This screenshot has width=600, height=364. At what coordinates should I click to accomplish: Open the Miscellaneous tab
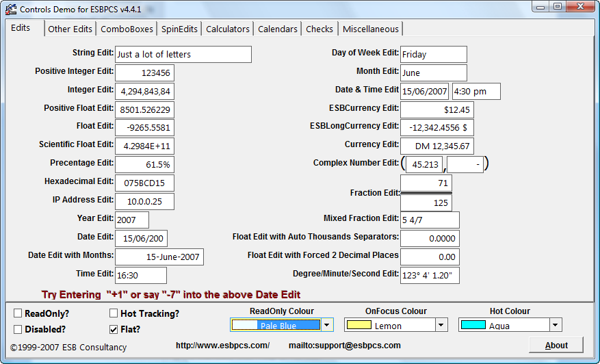370,29
